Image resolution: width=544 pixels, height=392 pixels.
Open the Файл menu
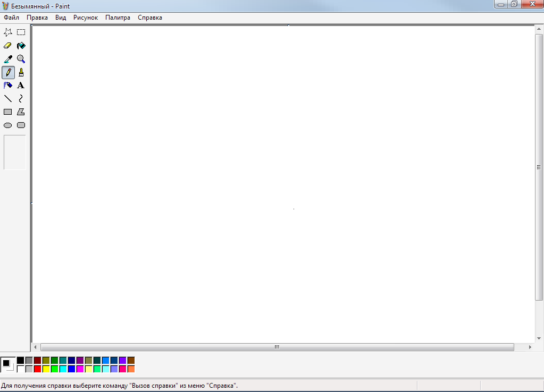pyautogui.click(x=12, y=18)
